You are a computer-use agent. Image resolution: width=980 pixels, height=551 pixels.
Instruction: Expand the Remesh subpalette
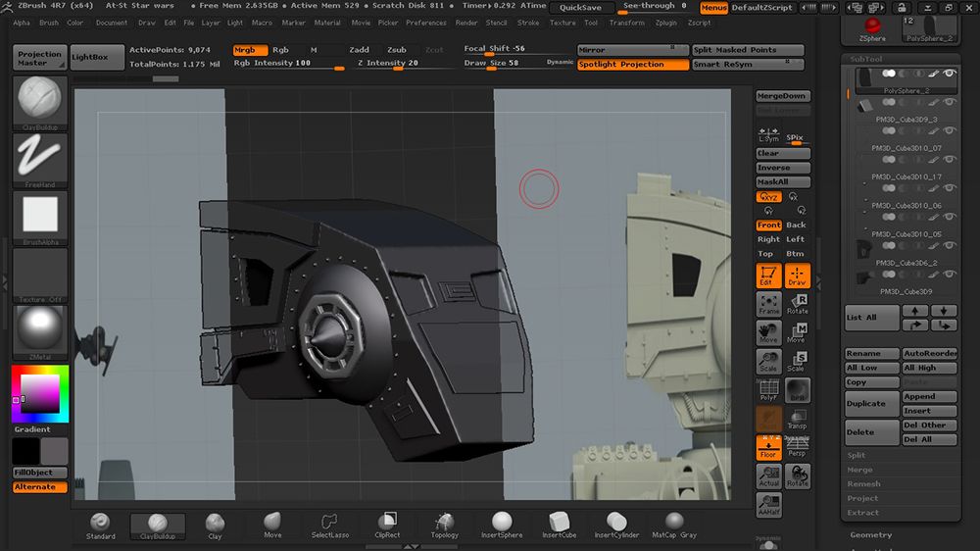click(x=864, y=484)
